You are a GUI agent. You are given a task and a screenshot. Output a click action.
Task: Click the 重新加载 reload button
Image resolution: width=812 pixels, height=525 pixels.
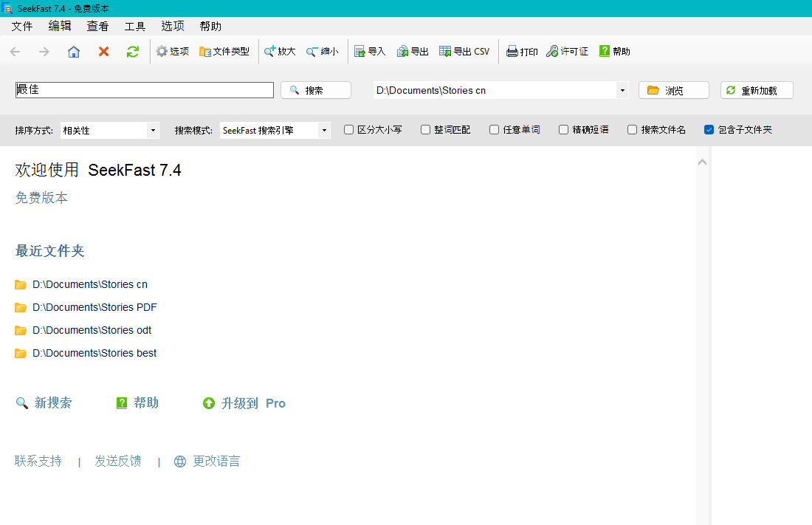click(757, 90)
